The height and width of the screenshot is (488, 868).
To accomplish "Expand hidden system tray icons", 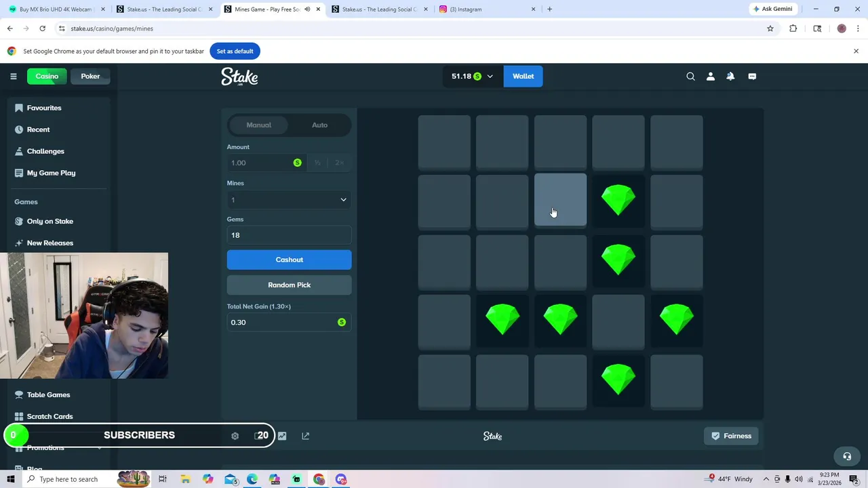I will tap(766, 479).
